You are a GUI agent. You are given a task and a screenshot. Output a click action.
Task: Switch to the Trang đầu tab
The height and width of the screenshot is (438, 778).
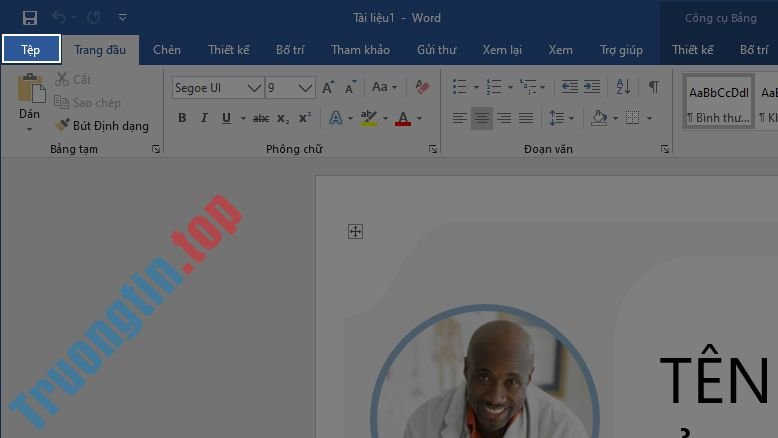(x=100, y=50)
